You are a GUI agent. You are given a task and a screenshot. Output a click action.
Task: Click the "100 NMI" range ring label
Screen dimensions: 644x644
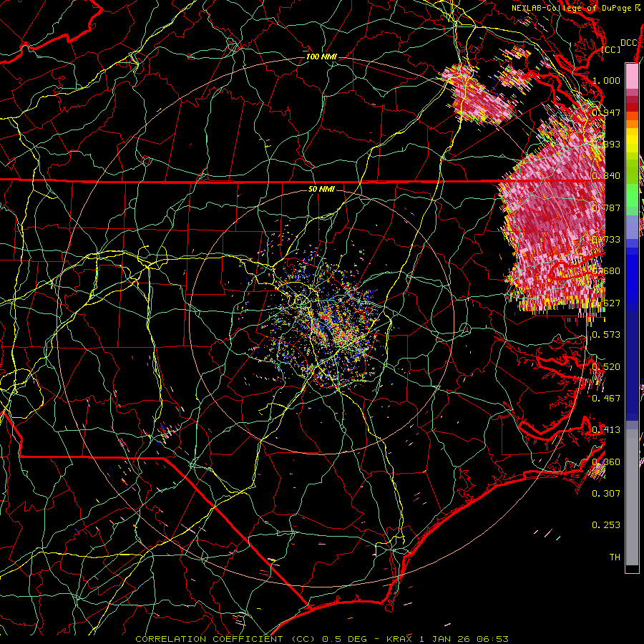(x=321, y=57)
